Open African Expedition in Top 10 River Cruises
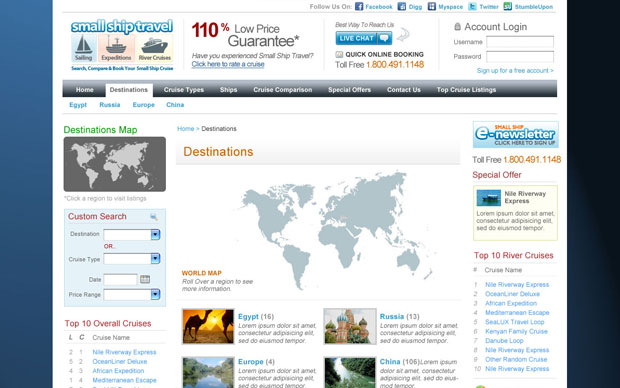Viewport: 620px width, 388px height. (511, 303)
